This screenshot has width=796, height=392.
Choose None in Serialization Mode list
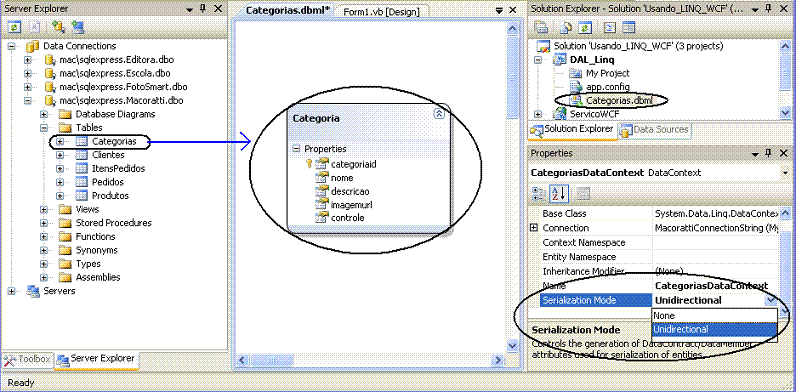[714, 315]
